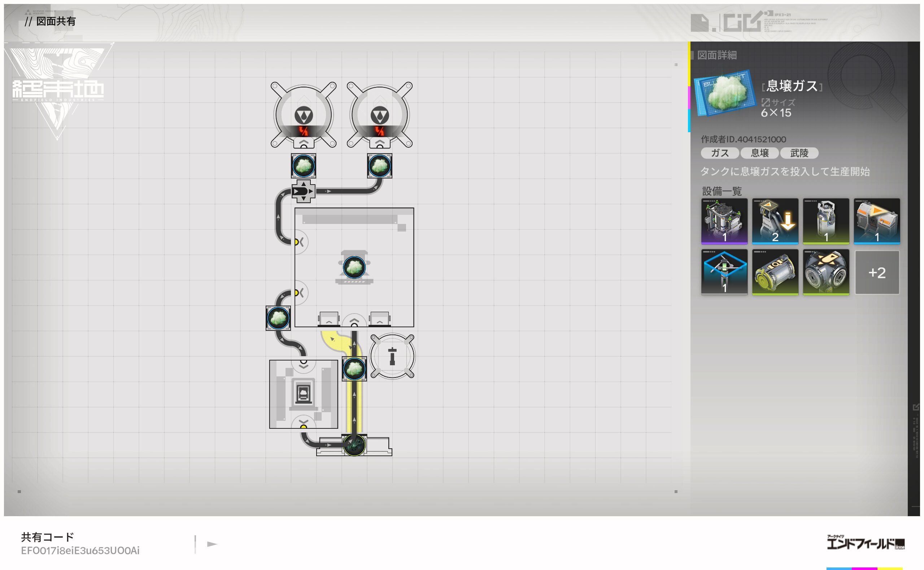
Task: Click the 図面詳細 panel heading
Action: pos(717,55)
